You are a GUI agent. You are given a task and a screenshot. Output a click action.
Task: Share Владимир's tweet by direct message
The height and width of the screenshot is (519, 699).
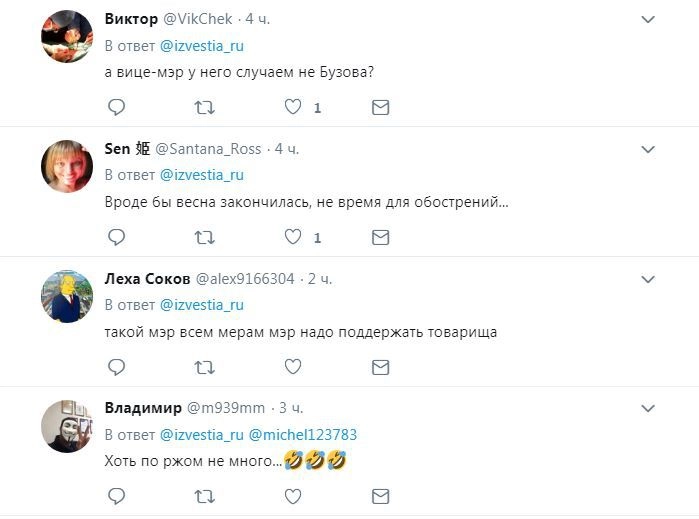pyautogui.click(x=380, y=496)
